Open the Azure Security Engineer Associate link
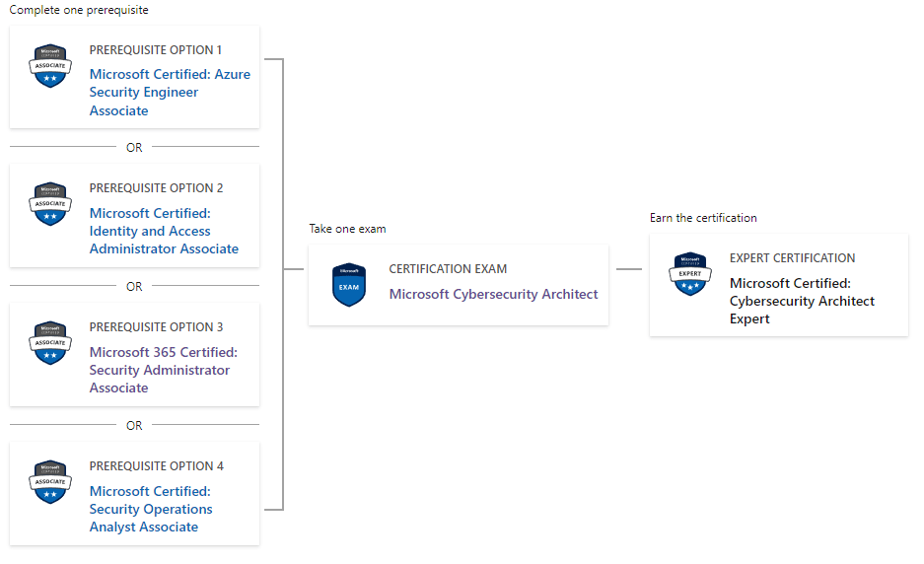Screen dimensions: 924x564 tap(170, 92)
